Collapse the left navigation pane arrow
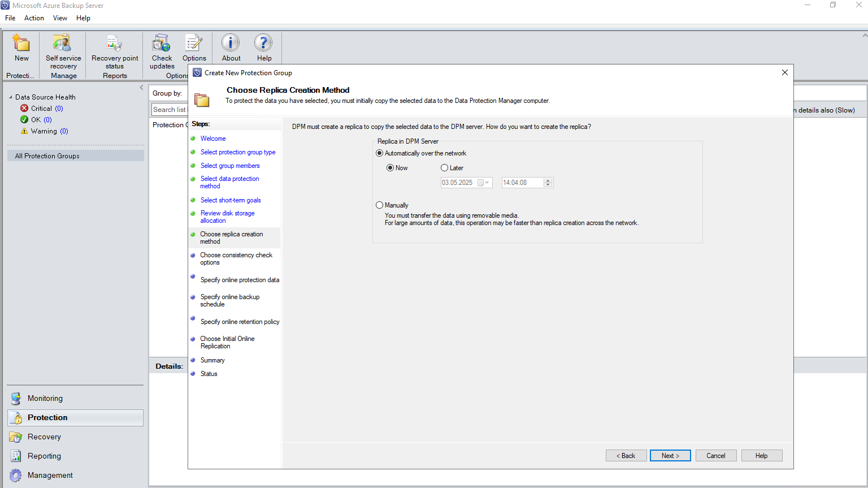This screenshot has height=488, width=868. pyautogui.click(x=141, y=88)
